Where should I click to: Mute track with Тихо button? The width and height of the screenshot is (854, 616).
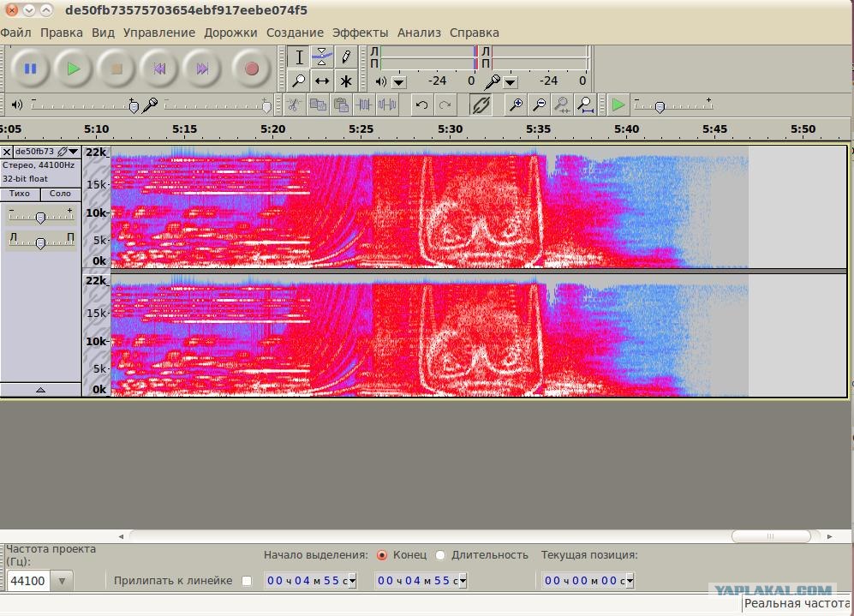pos(20,194)
